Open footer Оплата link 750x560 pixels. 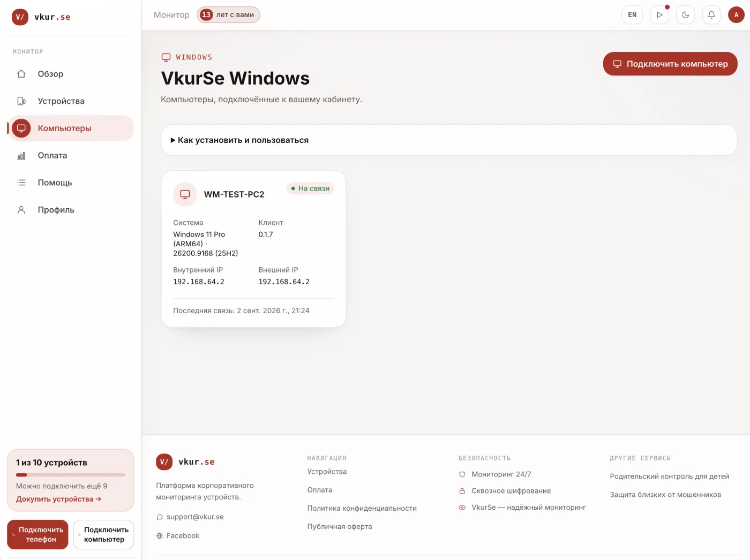click(320, 490)
